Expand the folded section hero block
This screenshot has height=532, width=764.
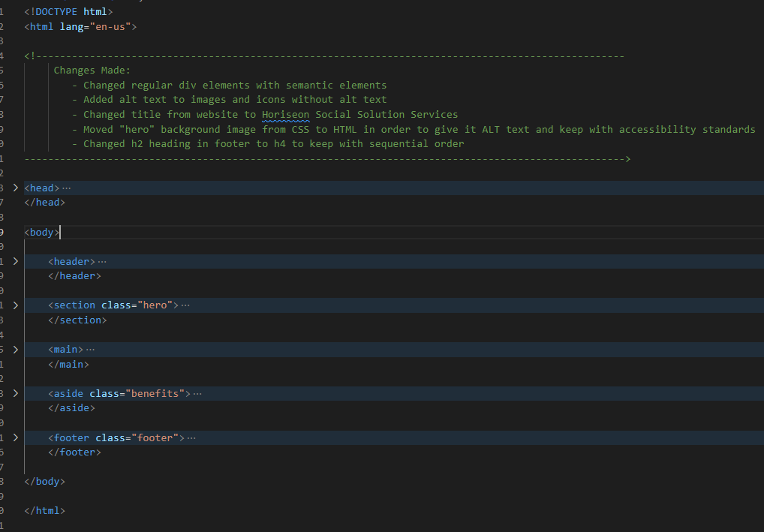tap(16, 305)
